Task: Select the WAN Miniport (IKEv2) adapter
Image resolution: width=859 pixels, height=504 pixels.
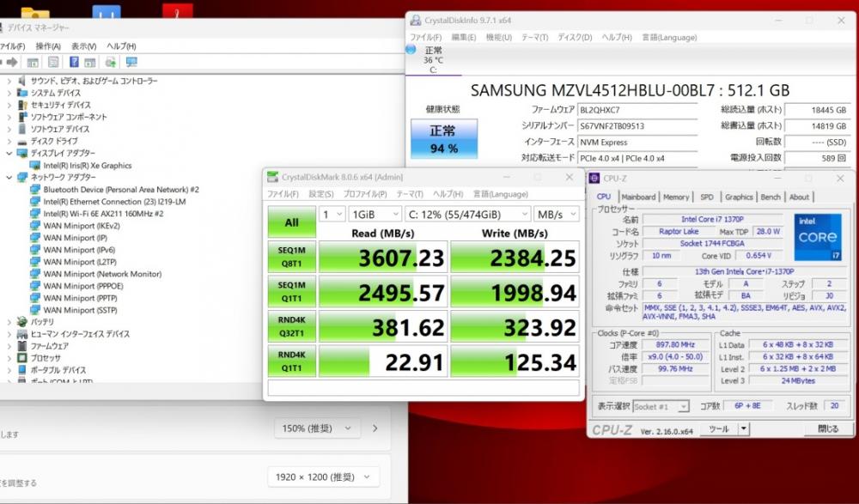Action: tap(82, 226)
